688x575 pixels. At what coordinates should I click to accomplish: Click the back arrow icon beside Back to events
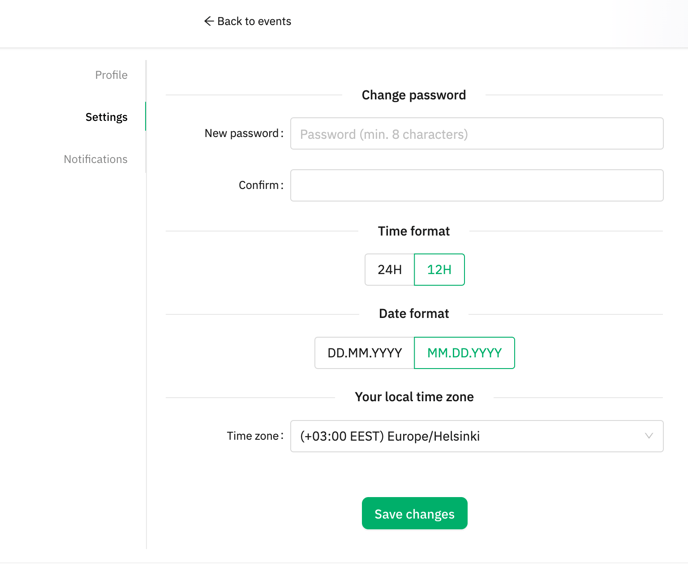point(209,21)
